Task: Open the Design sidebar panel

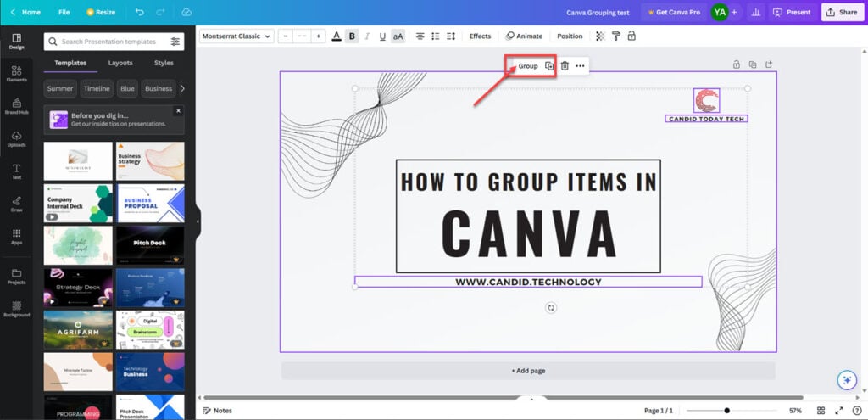Action: 17,42
